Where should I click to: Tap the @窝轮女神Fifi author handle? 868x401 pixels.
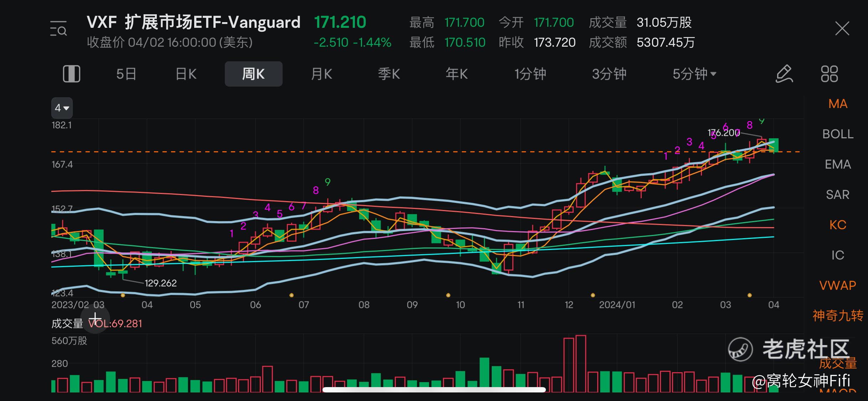click(x=801, y=381)
